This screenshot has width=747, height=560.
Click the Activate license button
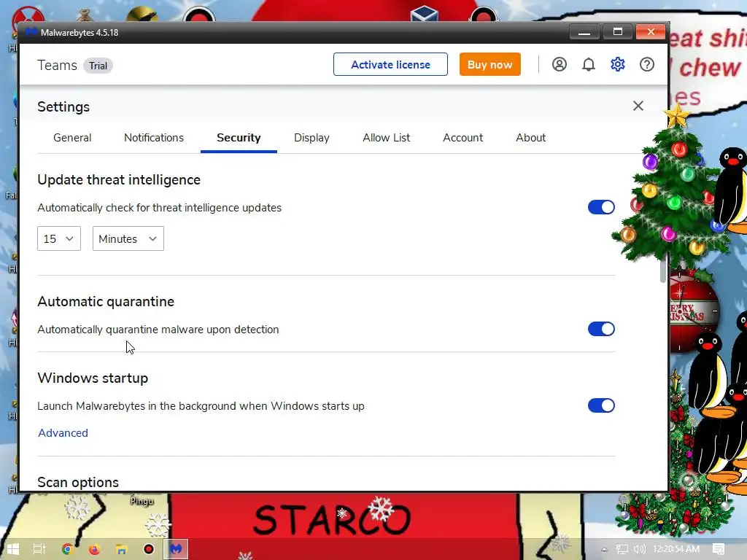click(x=391, y=64)
